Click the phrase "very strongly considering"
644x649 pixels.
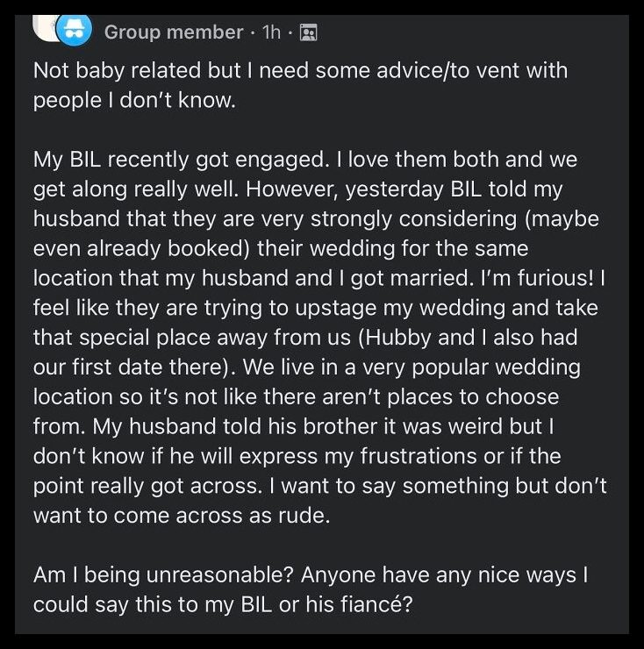[x=391, y=219]
